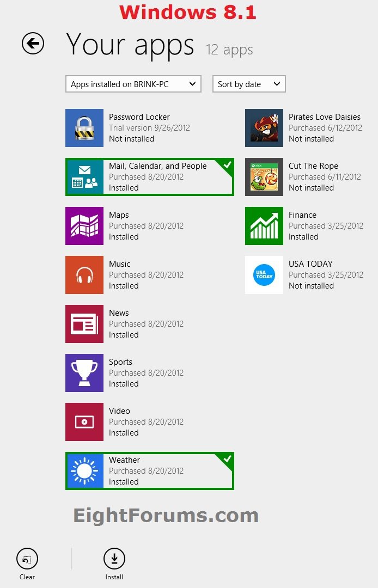The height and width of the screenshot is (588, 378).
Task: Click the 'Your apps' page title
Action: click(130, 45)
